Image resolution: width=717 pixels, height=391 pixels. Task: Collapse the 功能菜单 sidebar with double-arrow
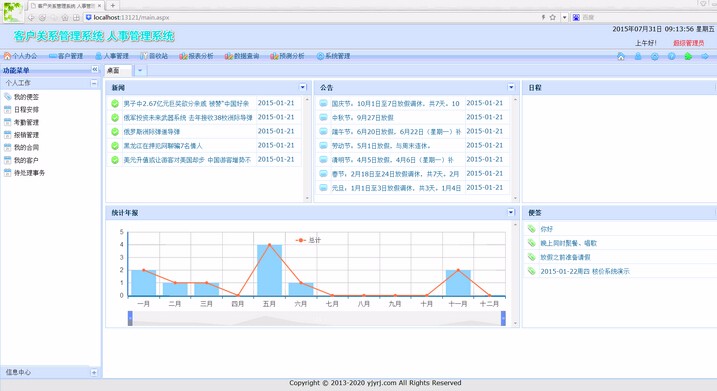95,70
